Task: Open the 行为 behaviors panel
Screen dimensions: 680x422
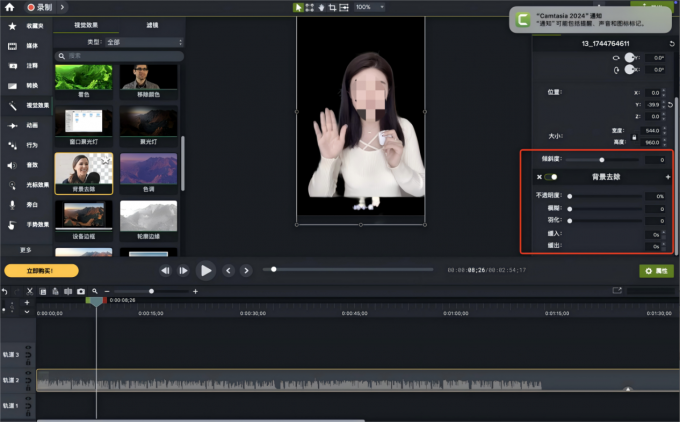Action: pos(27,145)
